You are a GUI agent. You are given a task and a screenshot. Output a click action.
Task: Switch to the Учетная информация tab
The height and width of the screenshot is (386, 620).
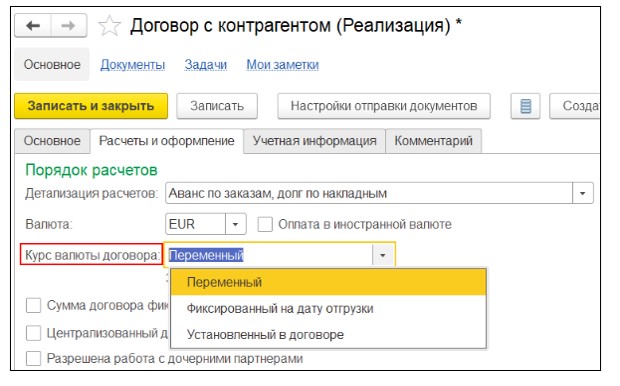pos(314,141)
